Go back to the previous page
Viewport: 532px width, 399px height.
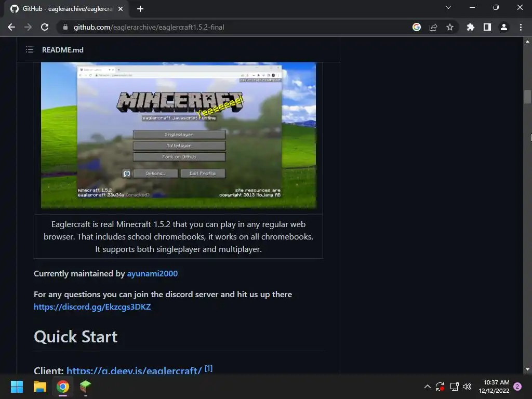click(x=11, y=27)
